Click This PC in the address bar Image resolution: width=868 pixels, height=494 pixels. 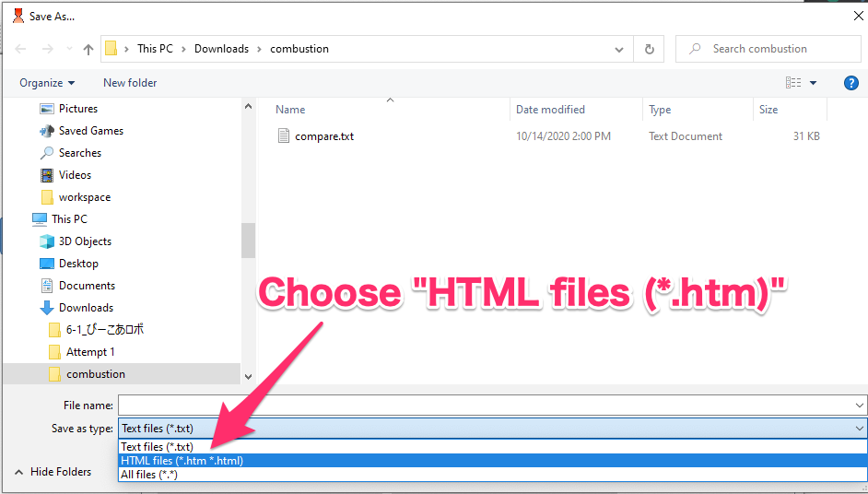point(155,49)
